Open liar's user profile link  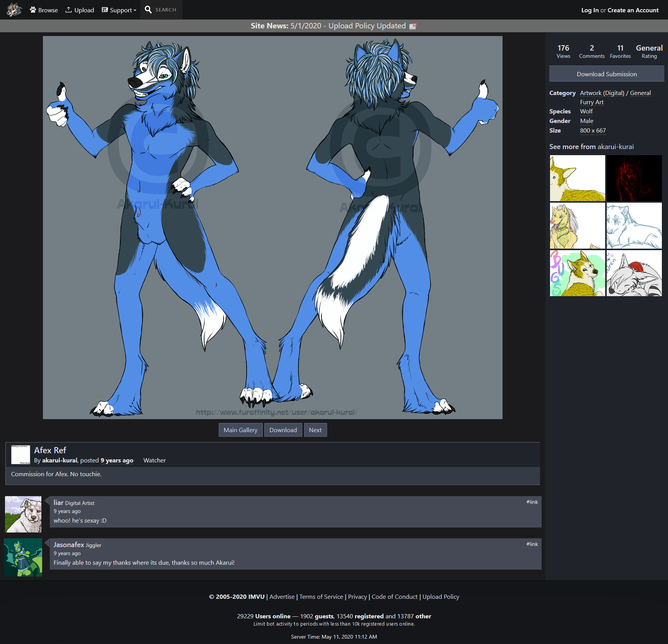[58, 503]
